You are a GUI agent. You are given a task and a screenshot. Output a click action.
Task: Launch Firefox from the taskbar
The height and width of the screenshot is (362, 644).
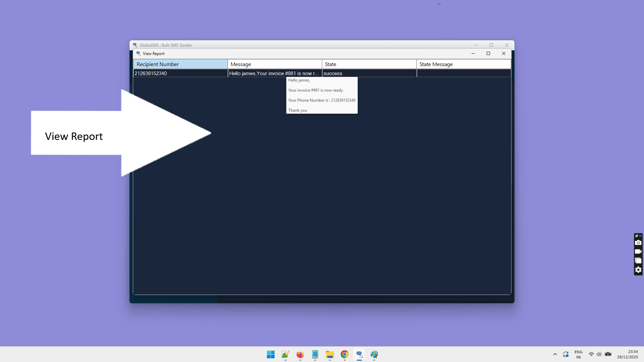tap(300, 354)
